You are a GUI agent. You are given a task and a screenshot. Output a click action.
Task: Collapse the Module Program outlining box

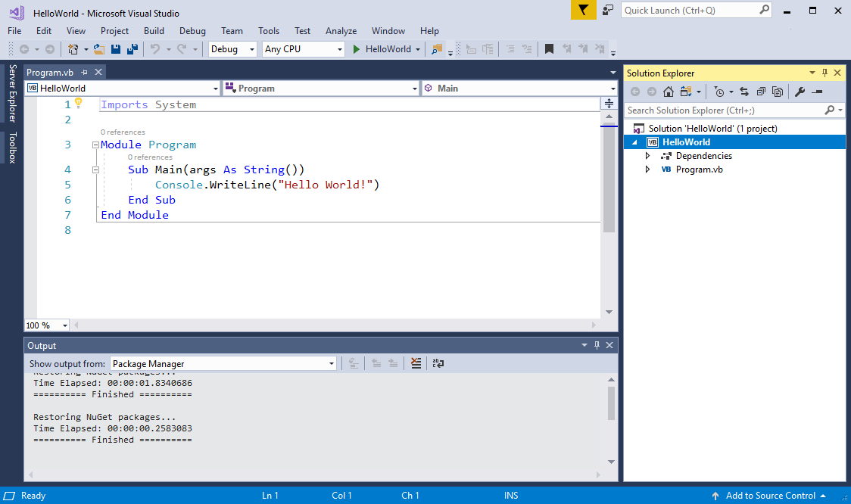[95, 144]
